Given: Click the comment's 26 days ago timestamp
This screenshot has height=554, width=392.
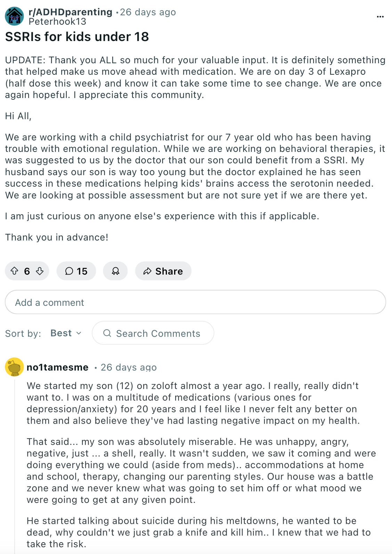Looking at the screenshot, I should 129,367.
